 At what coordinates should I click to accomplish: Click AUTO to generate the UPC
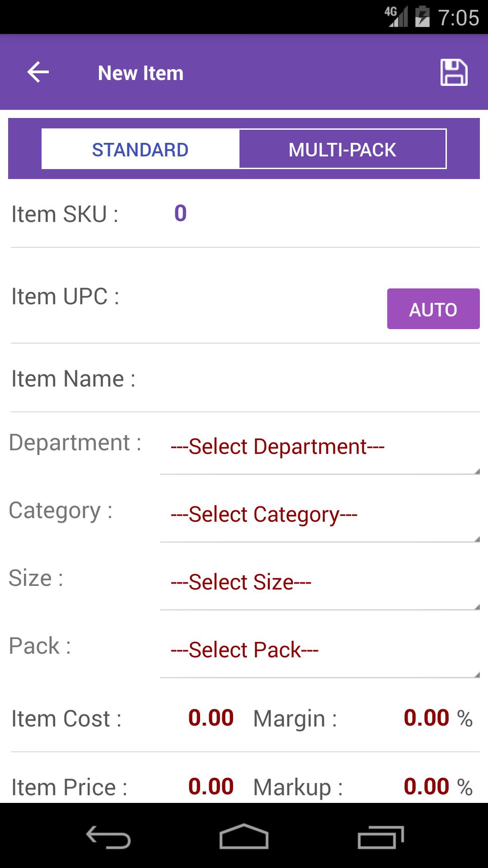[x=433, y=309]
